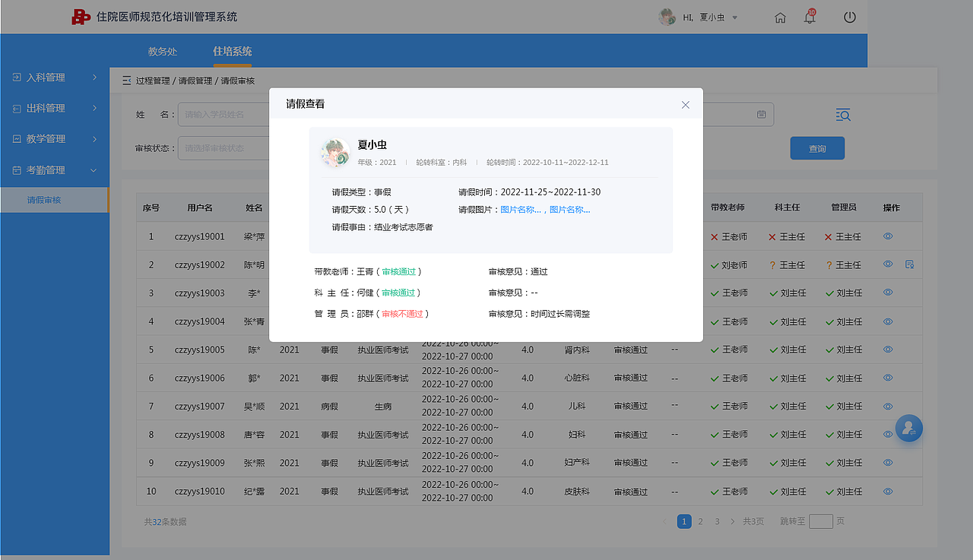The height and width of the screenshot is (560, 973).
Task: Click the name cell 纪*露
Action: tap(254, 492)
